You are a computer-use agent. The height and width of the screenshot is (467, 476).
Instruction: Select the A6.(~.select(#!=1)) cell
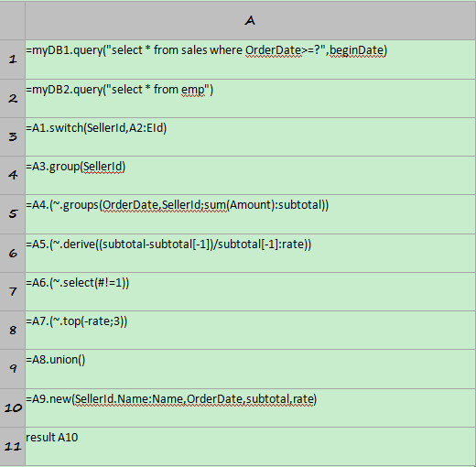(x=250, y=292)
